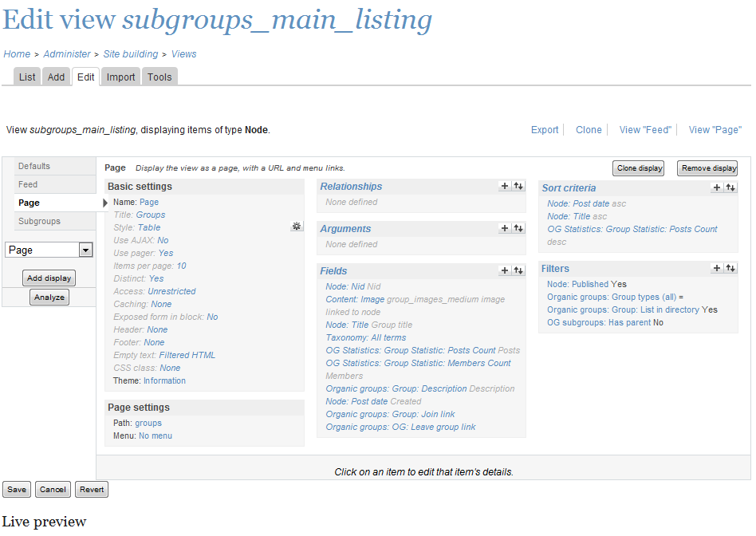Open the Tools tab

coord(159,77)
